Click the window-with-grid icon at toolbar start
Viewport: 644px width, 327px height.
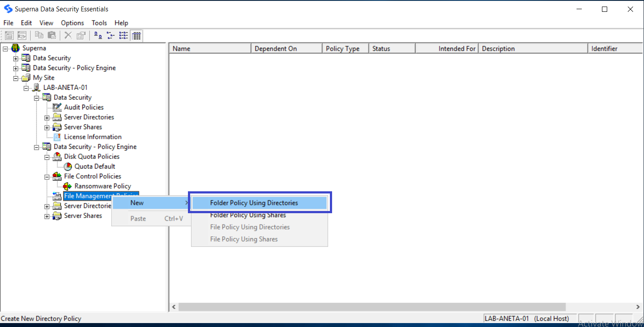click(9, 36)
